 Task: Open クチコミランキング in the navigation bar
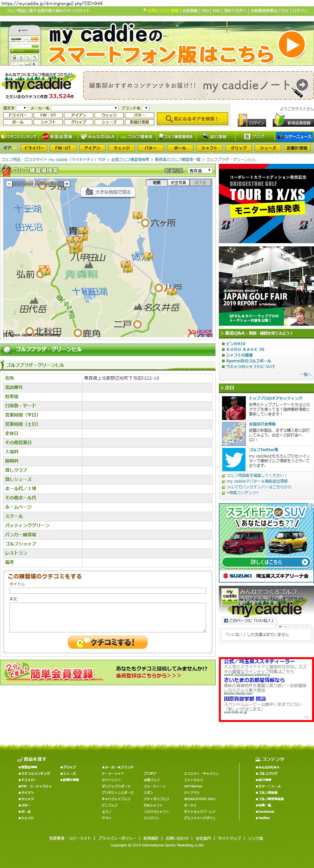click(19, 137)
